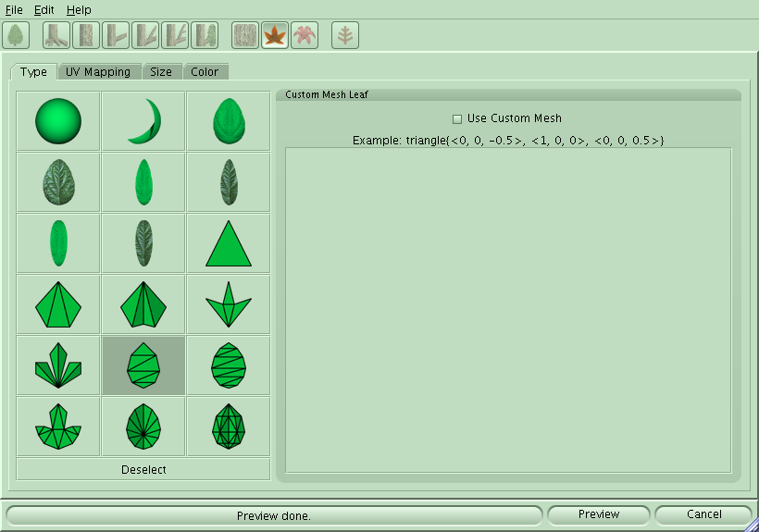Viewport: 759px width, 532px height.
Task: Click the Preview button
Action: coord(599,514)
